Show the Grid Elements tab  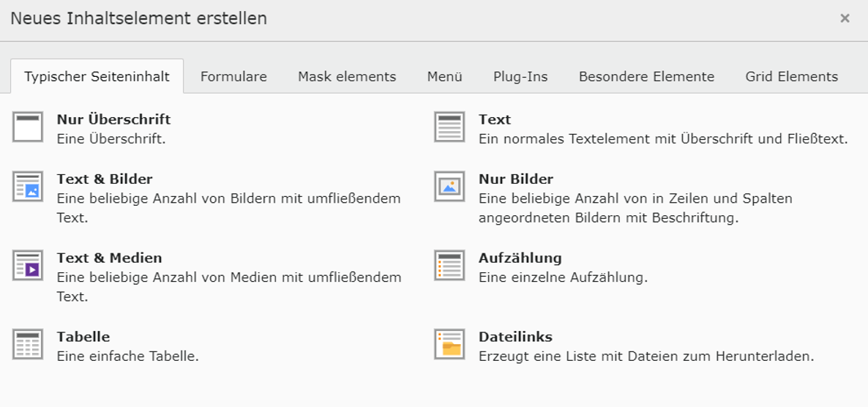point(791,77)
